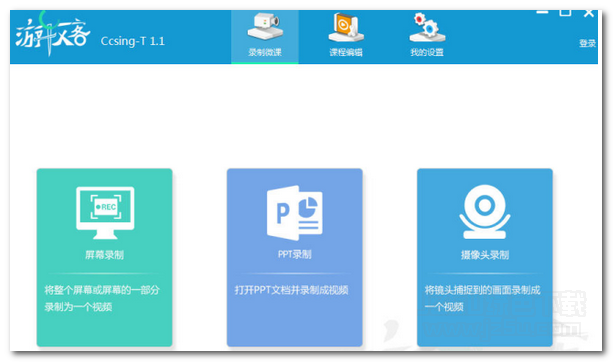This screenshot has height=362, width=613.
Task: Select the 课程编辑 tab label
Action: (346, 52)
